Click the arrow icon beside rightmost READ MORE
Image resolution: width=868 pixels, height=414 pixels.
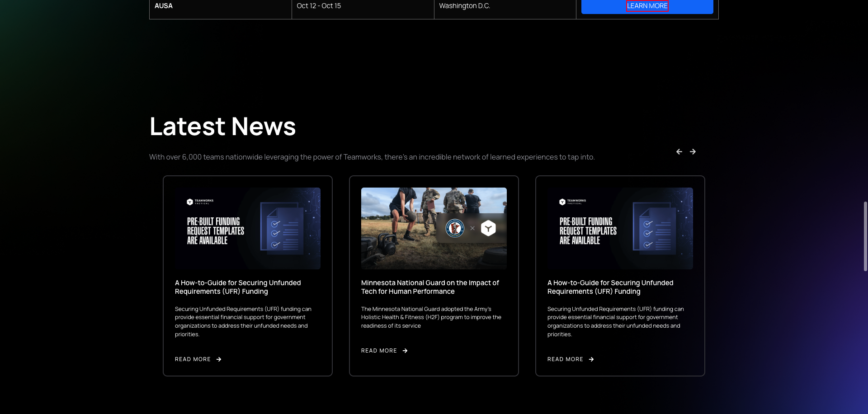tap(591, 359)
